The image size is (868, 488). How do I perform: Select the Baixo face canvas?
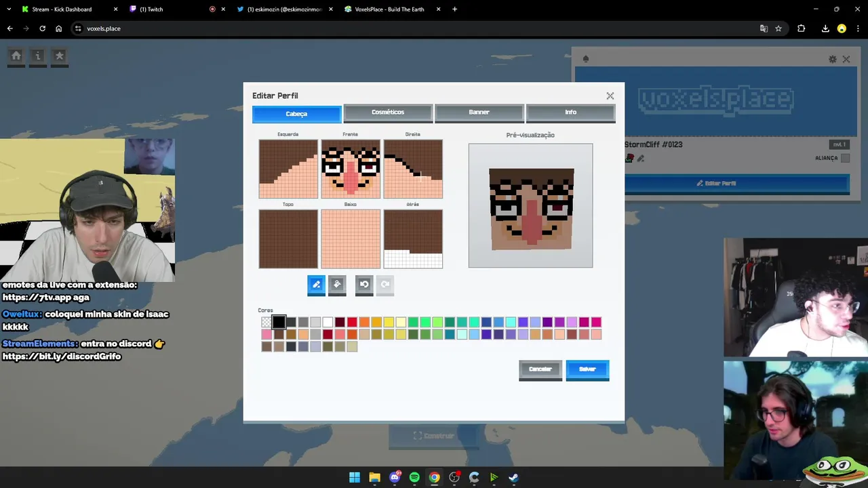pyautogui.click(x=351, y=239)
